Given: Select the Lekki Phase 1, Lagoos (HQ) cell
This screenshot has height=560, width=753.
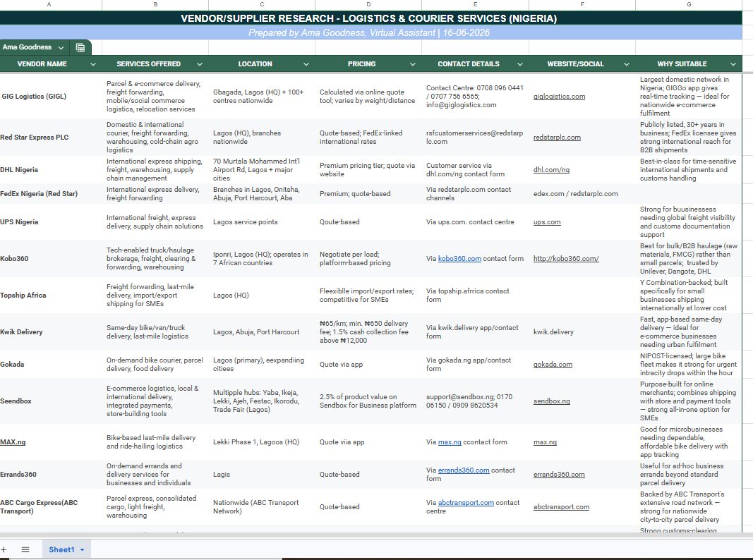Looking at the screenshot, I should tap(262, 442).
